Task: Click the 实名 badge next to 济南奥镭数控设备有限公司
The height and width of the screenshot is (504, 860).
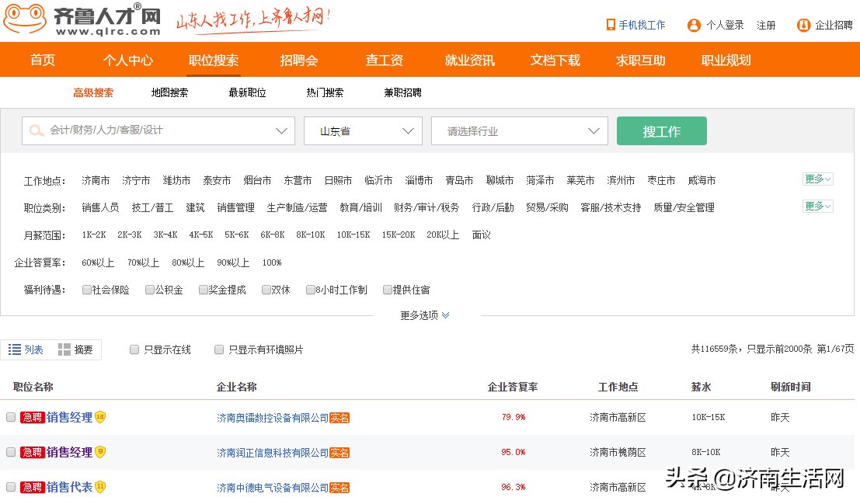Action: click(x=339, y=417)
